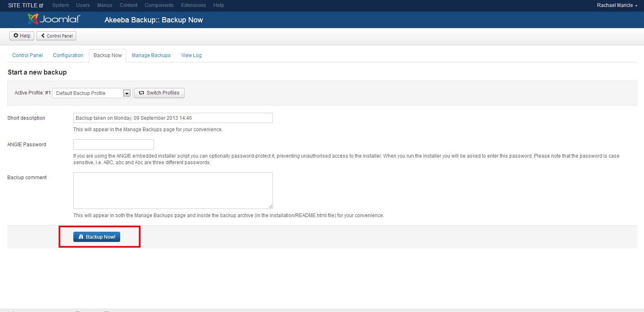
Task: Expand the Rachael Maricle user dropdown
Action: point(617,5)
